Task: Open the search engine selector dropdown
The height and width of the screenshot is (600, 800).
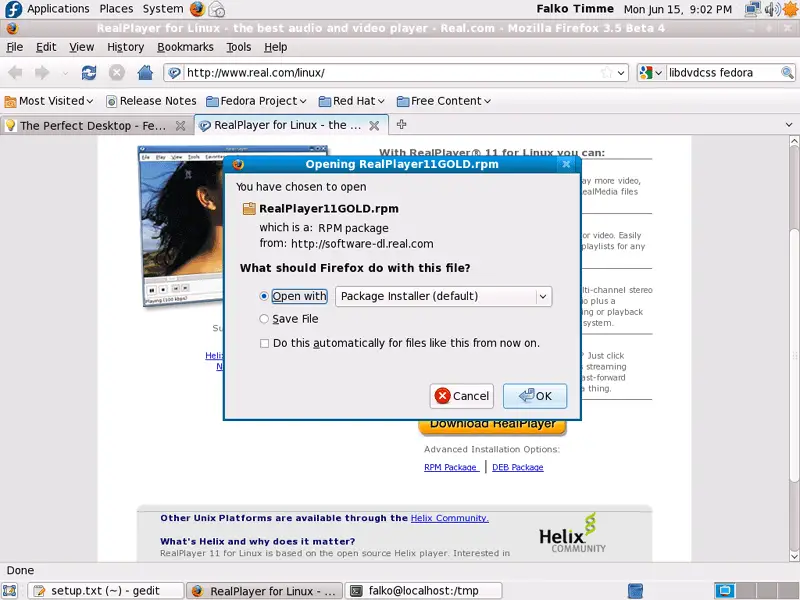Action: tap(651, 72)
